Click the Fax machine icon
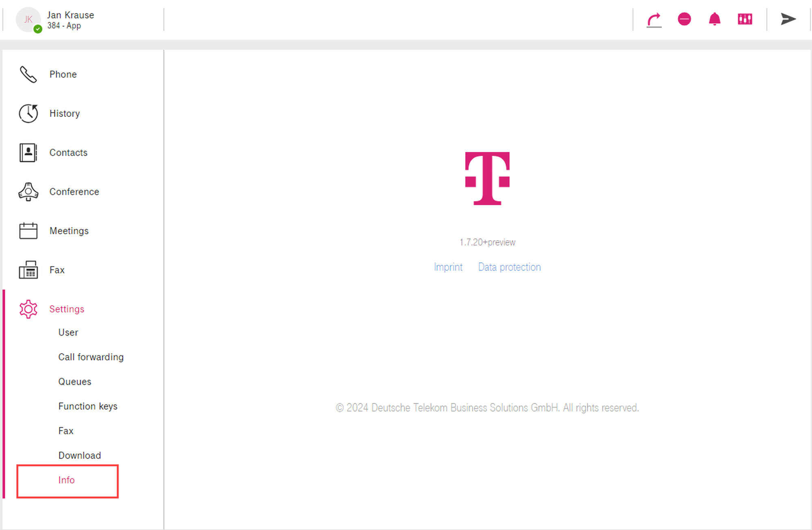This screenshot has width=812, height=530. 28,270
